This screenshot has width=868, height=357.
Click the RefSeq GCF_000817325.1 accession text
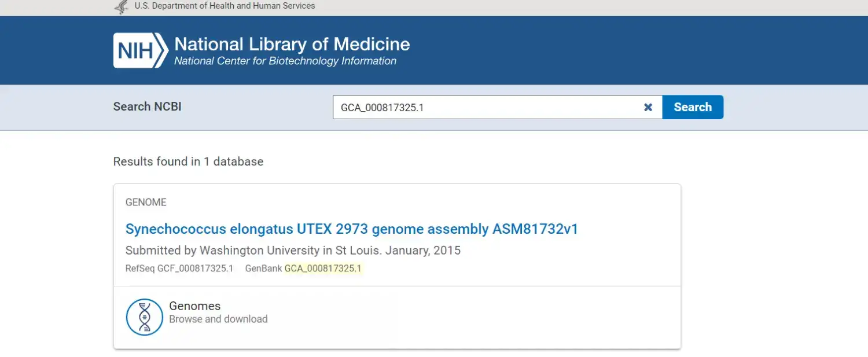(195, 268)
